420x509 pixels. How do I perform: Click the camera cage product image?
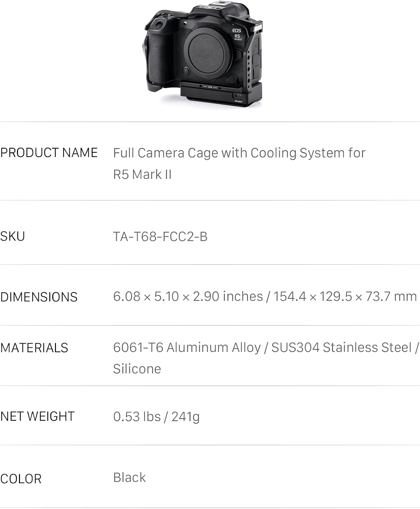(202, 56)
